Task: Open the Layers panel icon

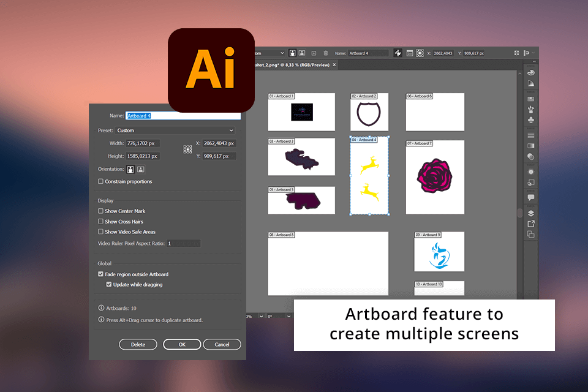Action: click(x=530, y=213)
